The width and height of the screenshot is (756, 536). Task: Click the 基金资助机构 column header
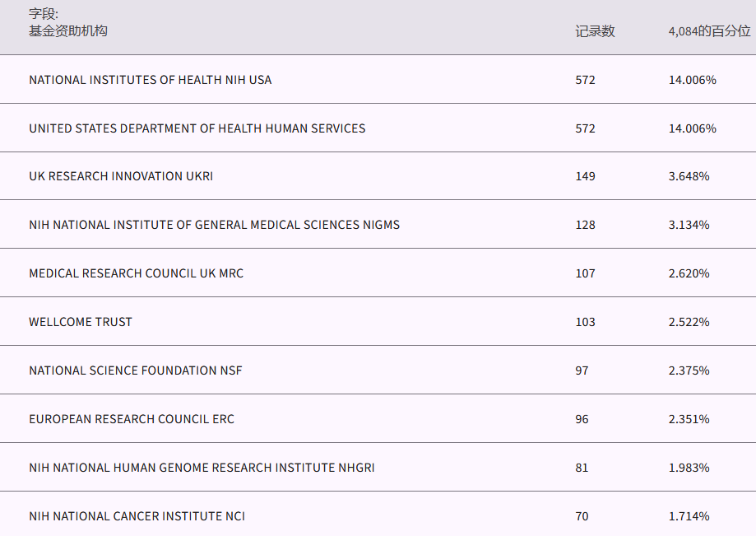click(68, 31)
